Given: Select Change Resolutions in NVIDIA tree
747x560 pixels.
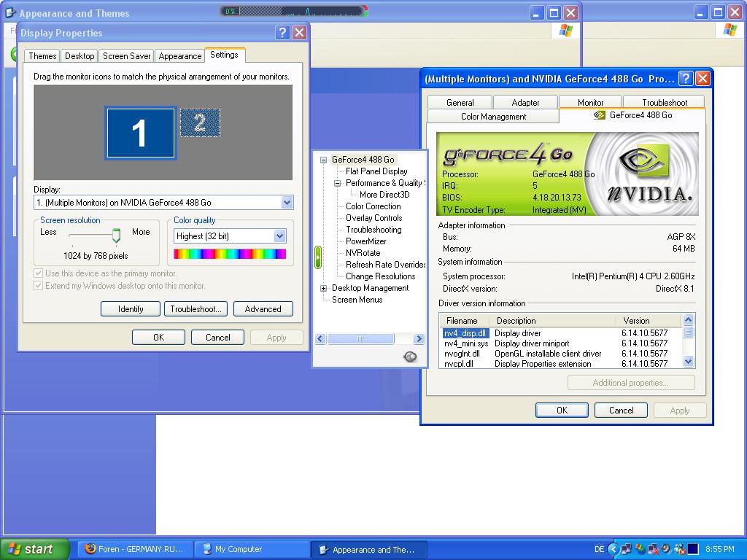Looking at the screenshot, I should pos(381,276).
